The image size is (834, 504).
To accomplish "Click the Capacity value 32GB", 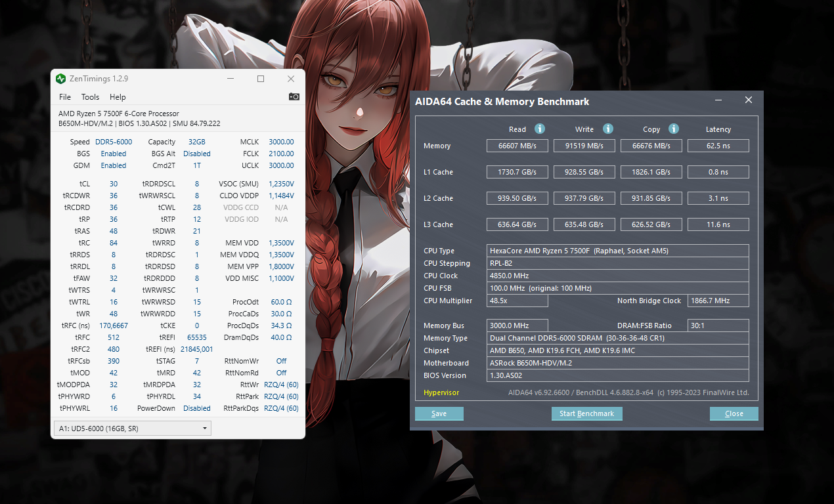I will tap(197, 142).
